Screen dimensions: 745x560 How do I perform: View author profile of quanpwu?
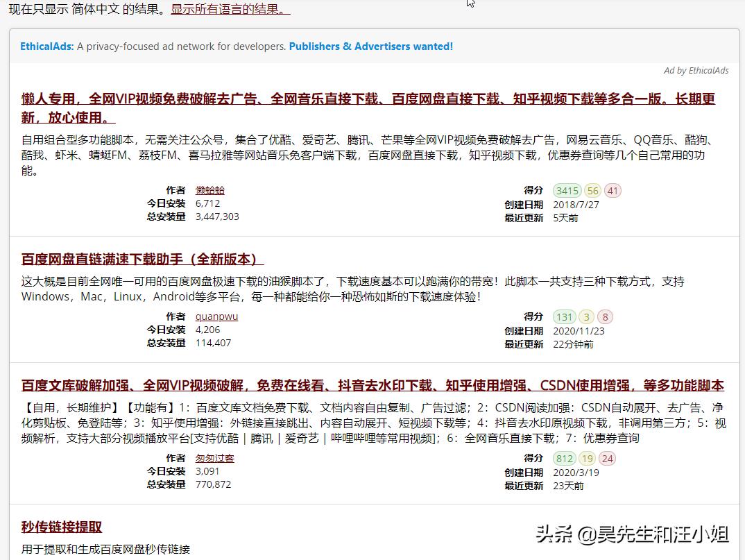(217, 316)
